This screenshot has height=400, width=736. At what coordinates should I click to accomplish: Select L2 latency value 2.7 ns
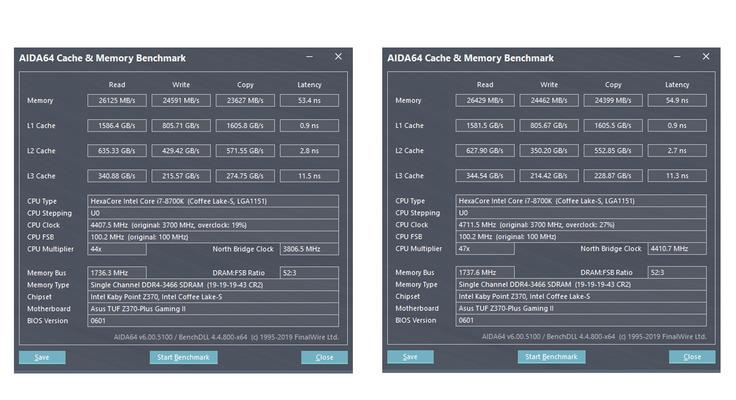[x=677, y=151]
